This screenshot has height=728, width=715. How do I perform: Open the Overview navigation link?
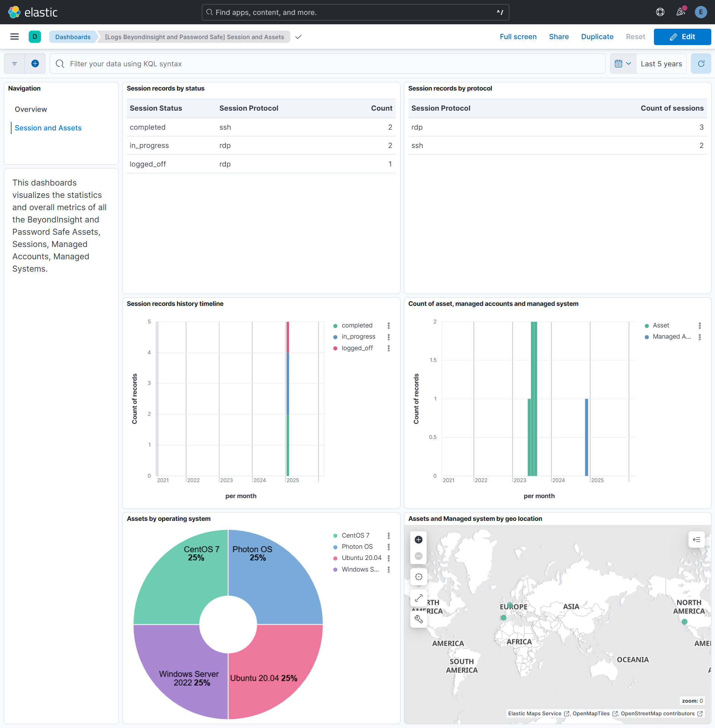[31, 109]
